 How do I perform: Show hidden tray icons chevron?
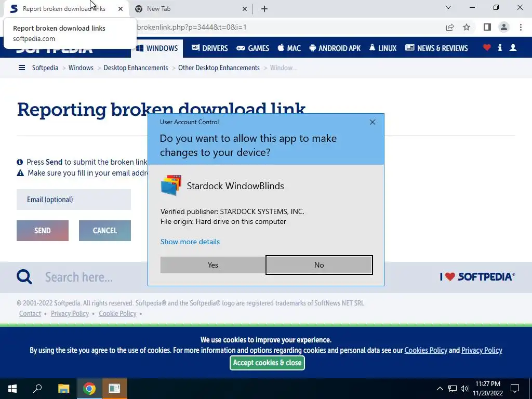pyautogui.click(x=440, y=389)
